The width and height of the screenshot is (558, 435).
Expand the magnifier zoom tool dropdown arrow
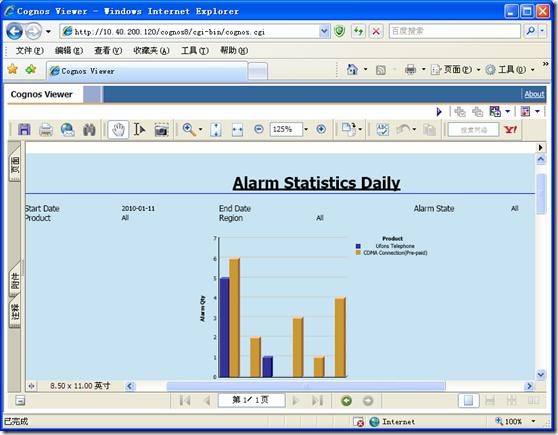coord(200,130)
